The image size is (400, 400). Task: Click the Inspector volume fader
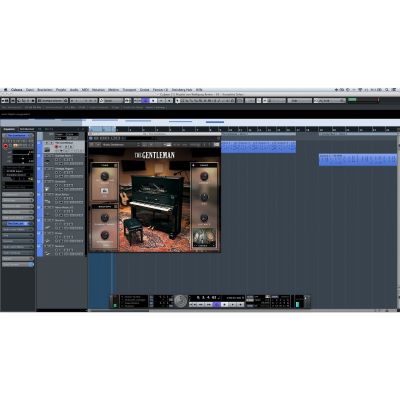22,152
